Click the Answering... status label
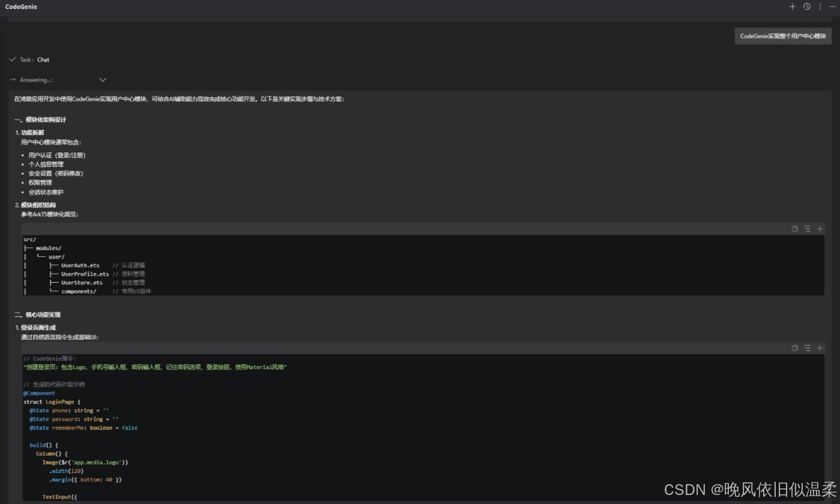The height and width of the screenshot is (504, 840). [36, 80]
